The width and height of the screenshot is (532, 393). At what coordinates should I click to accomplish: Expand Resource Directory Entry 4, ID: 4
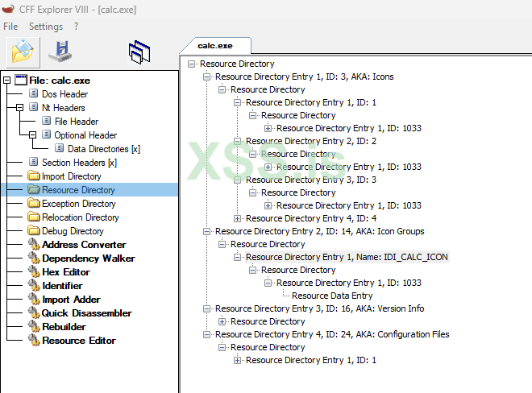pos(238,218)
